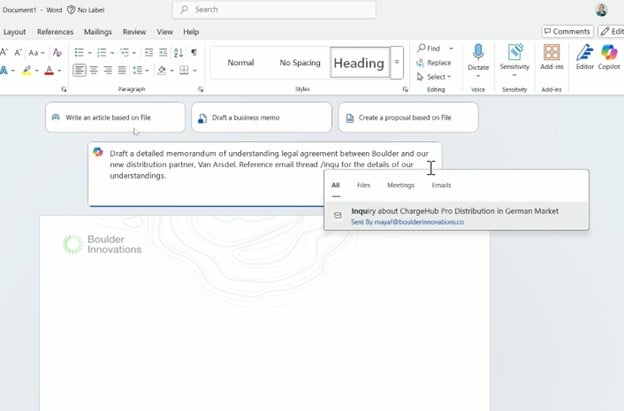The image size is (624, 411).
Task: Click the Search box
Action: pyautogui.click(x=274, y=10)
